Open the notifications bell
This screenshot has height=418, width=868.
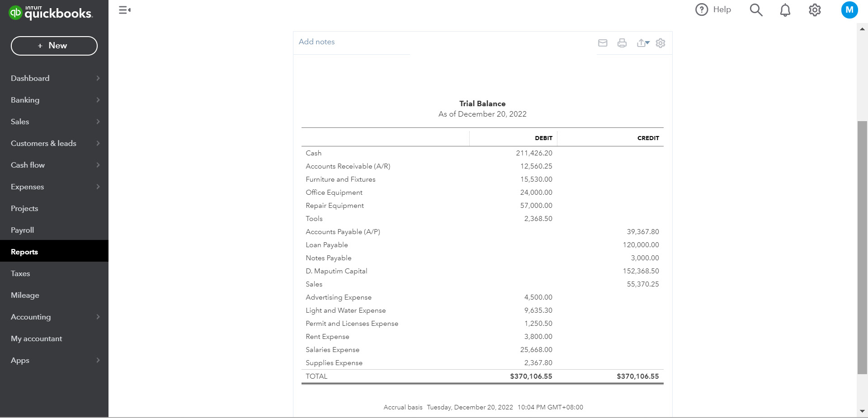click(x=785, y=10)
